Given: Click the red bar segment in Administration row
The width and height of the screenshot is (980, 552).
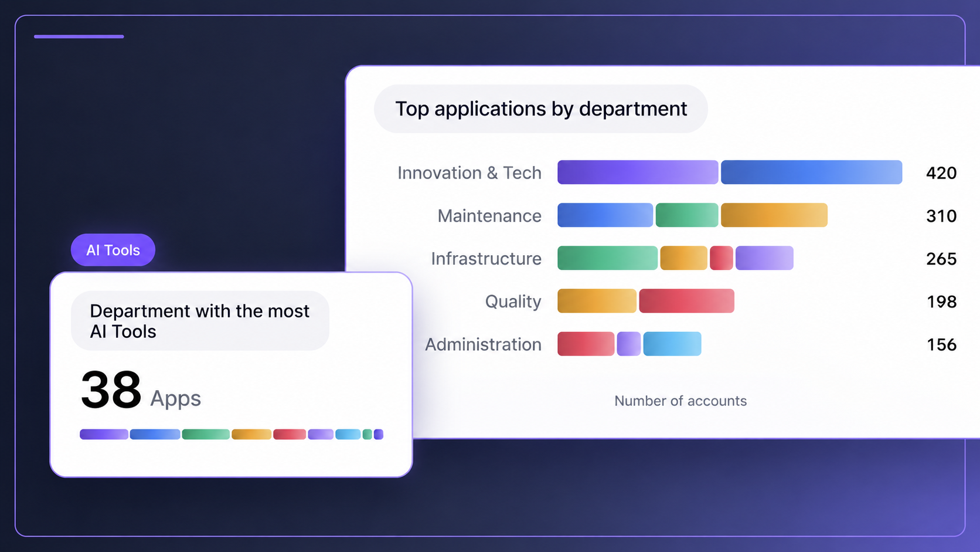Looking at the screenshot, I should [x=586, y=344].
